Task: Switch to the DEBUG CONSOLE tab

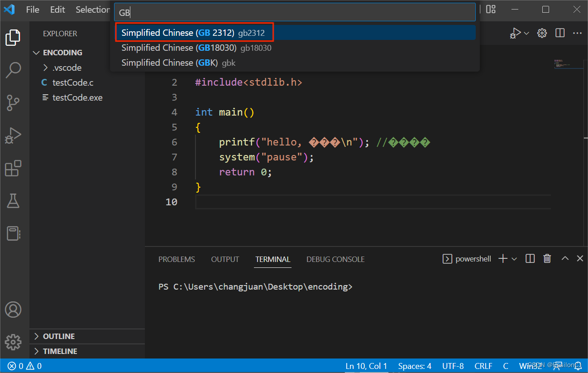Action: point(335,259)
